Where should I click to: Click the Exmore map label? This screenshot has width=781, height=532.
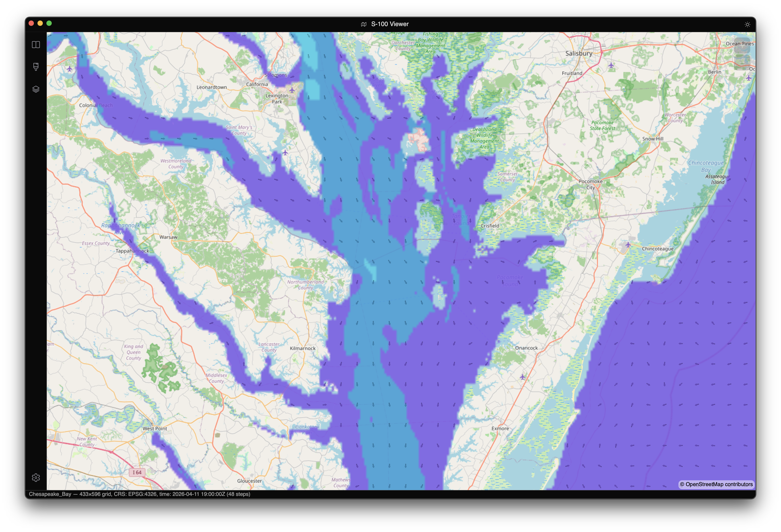[x=500, y=429]
